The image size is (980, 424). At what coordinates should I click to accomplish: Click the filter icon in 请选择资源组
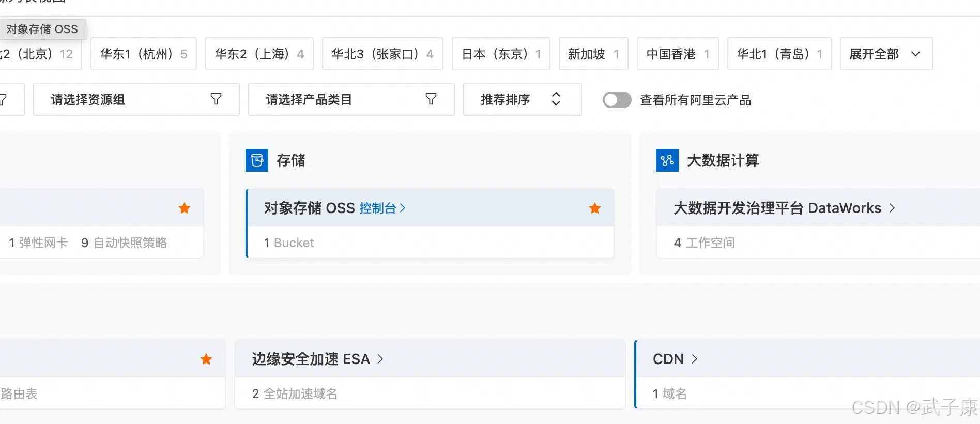click(x=216, y=99)
